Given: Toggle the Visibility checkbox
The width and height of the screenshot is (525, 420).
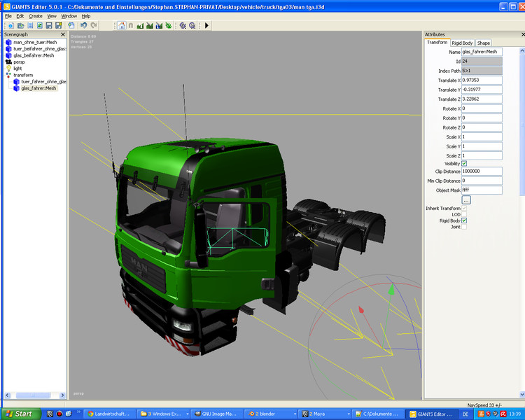Looking at the screenshot, I should click(x=464, y=163).
